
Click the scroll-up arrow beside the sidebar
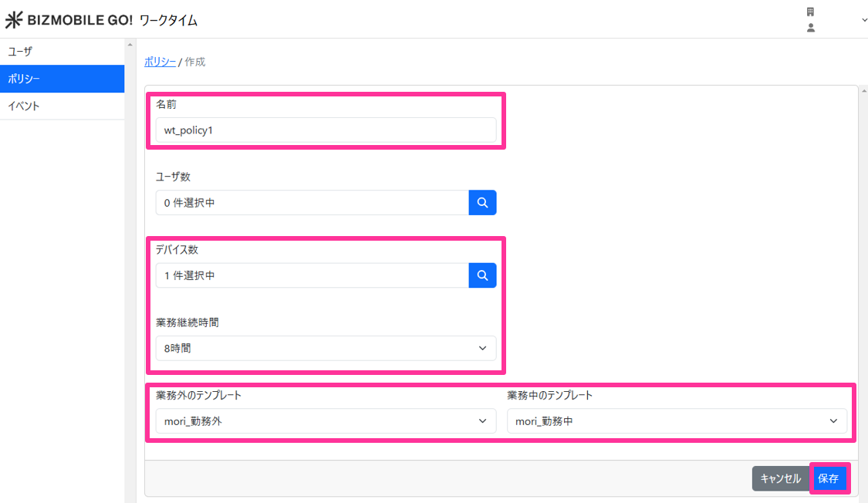pos(130,45)
